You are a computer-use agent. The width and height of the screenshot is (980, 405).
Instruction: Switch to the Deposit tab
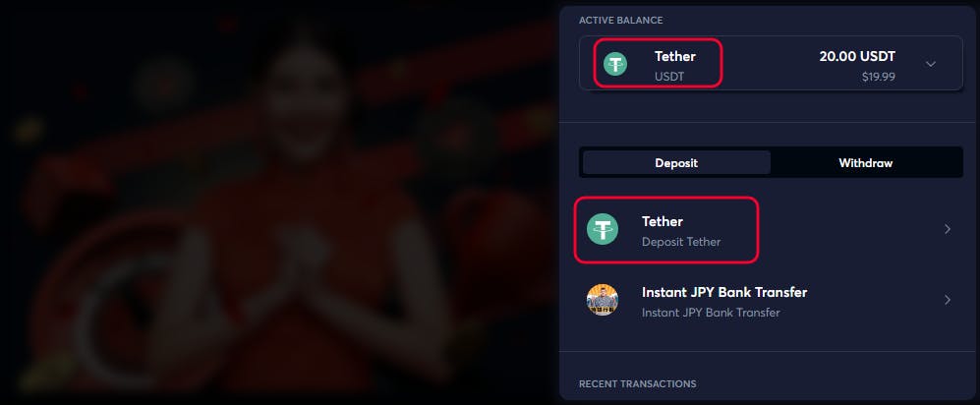click(676, 163)
